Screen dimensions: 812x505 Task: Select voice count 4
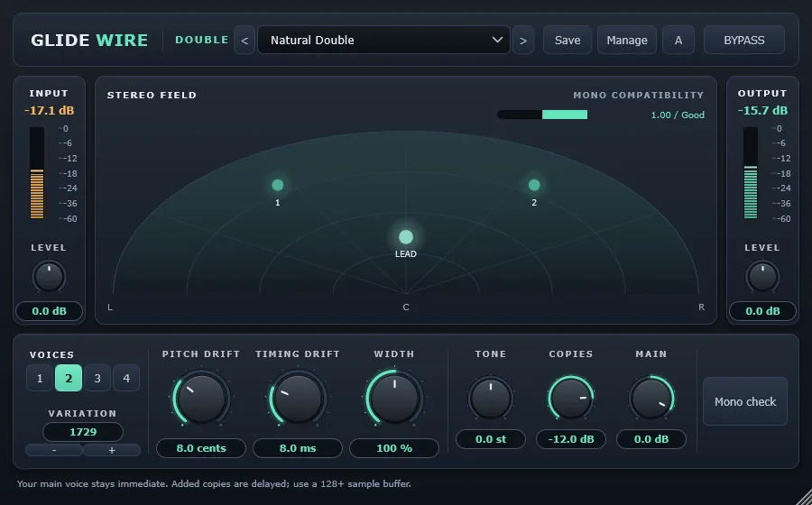[x=126, y=378]
